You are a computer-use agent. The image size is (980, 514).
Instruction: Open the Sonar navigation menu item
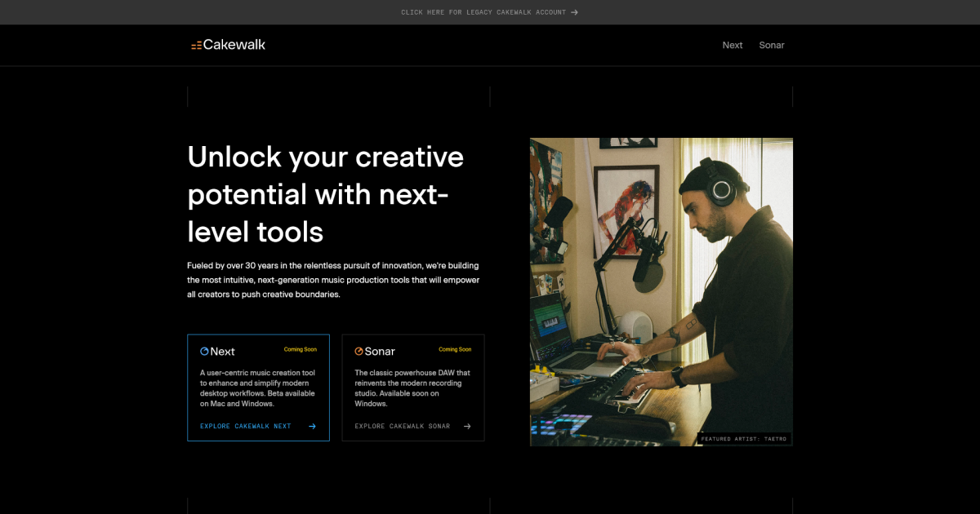pyautogui.click(x=772, y=45)
